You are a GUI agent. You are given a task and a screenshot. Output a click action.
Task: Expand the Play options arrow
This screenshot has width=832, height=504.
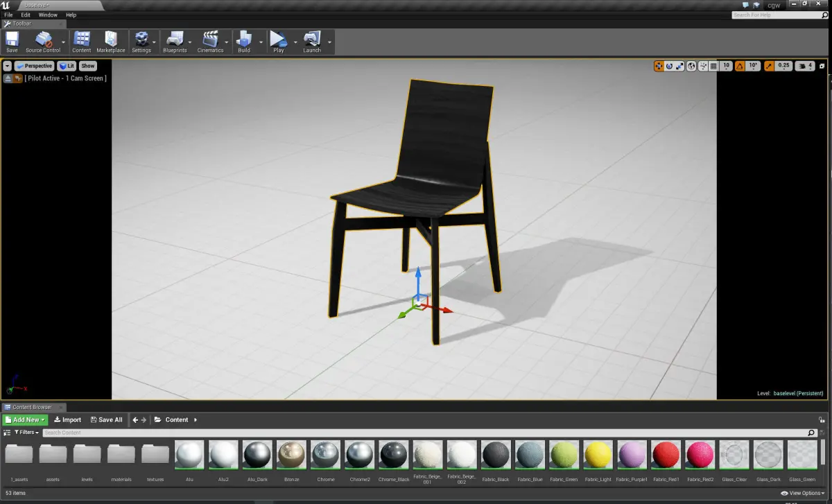point(295,42)
